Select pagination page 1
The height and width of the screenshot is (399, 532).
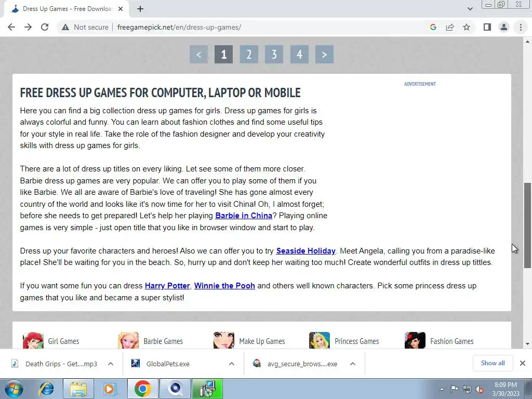pyautogui.click(x=223, y=54)
